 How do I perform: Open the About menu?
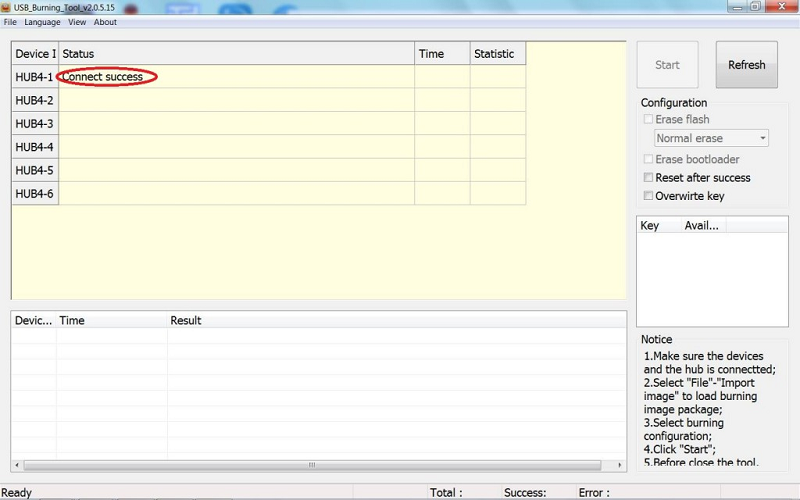(x=105, y=22)
